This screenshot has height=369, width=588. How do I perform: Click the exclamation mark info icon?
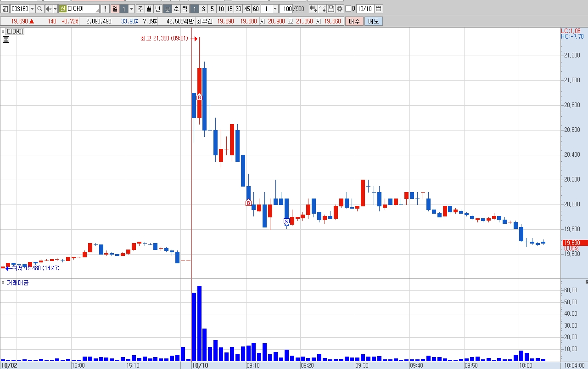coord(105,9)
